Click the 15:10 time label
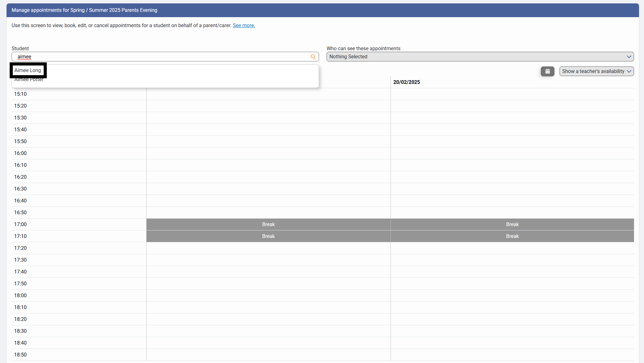 pyautogui.click(x=20, y=94)
